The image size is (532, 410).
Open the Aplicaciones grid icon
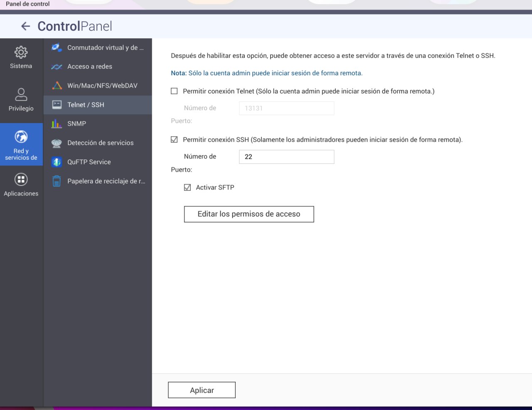[x=21, y=180]
